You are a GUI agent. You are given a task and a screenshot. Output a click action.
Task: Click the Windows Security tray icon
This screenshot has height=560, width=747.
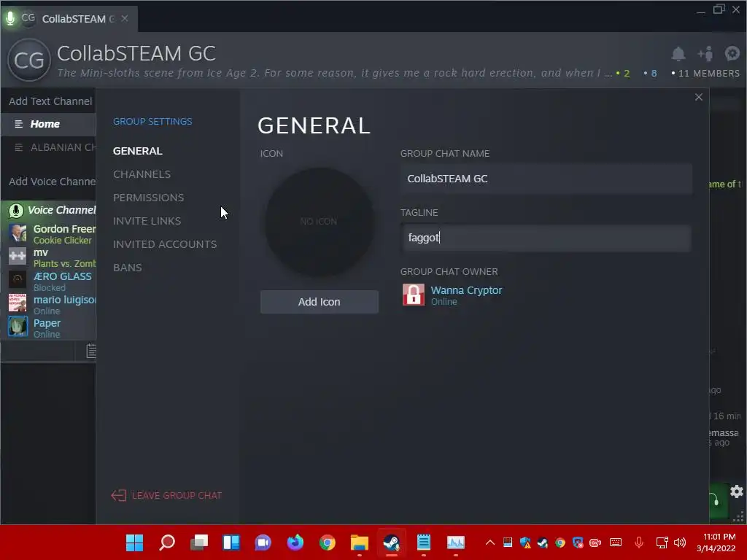525,542
